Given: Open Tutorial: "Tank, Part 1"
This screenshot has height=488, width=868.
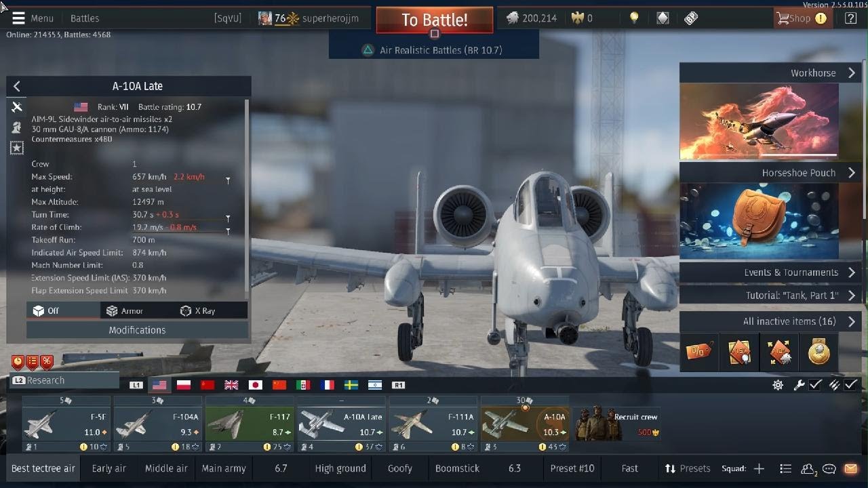Looking at the screenshot, I should point(771,296).
